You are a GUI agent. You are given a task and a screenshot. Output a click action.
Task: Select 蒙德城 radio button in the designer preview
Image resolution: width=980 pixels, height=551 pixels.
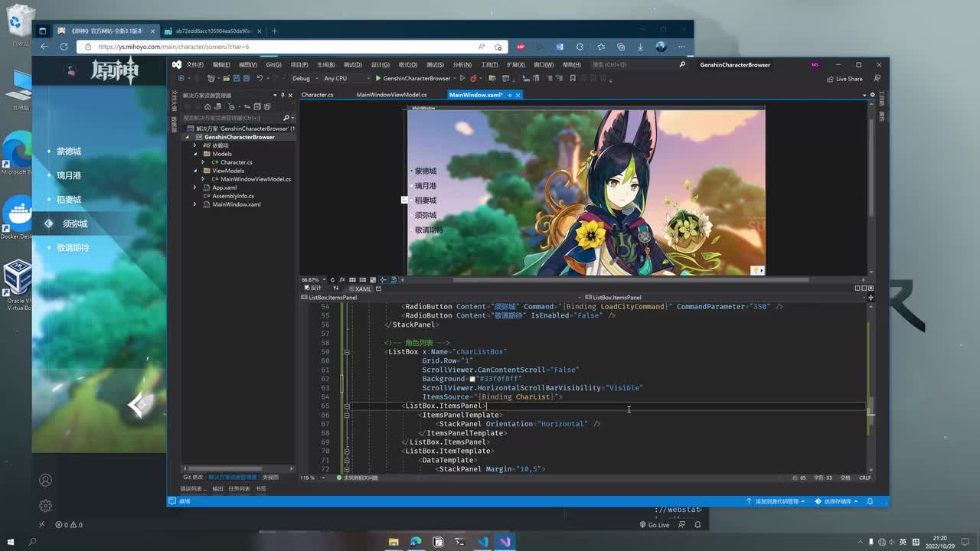point(424,171)
